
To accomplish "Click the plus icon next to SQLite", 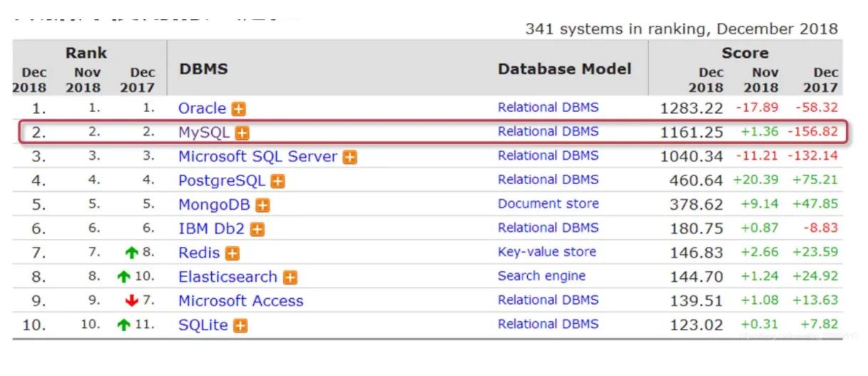I will 241,326.
